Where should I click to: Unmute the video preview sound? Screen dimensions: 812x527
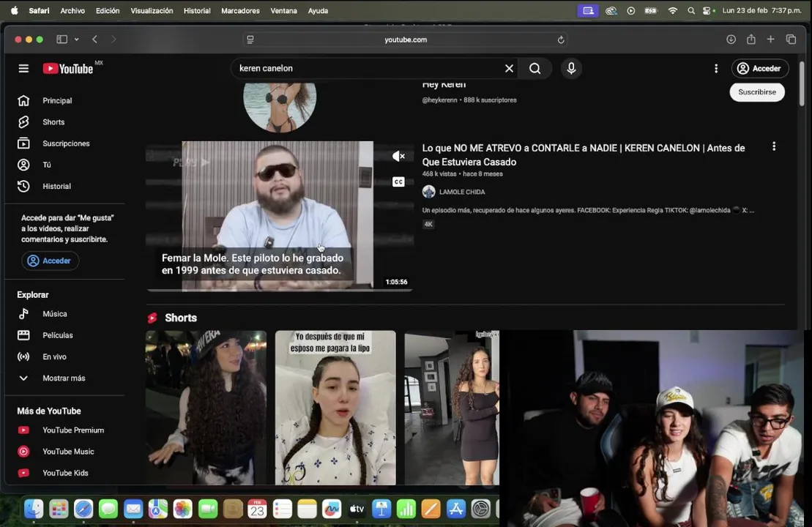pos(398,156)
